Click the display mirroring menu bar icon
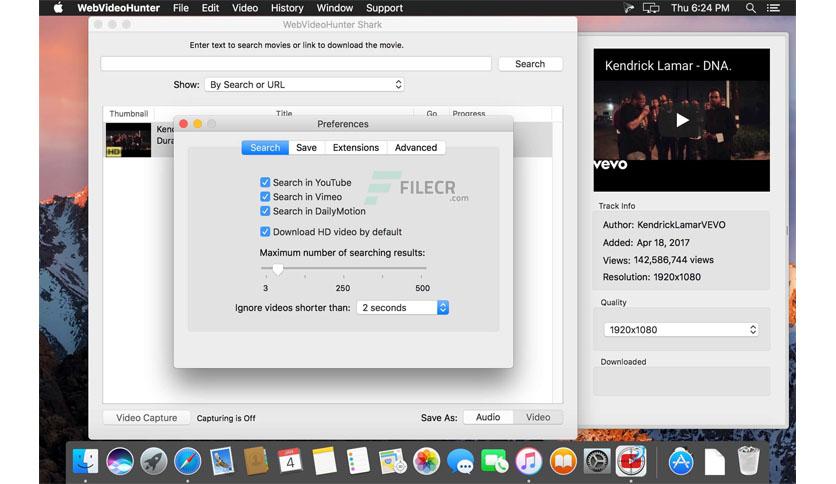This screenshot has width=836, height=484. [x=651, y=8]
